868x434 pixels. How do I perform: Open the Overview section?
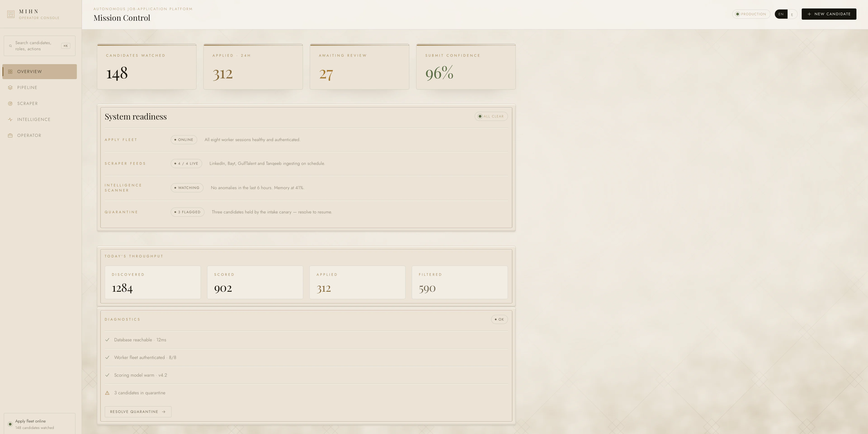pyautogui.click(x=39, y=72)
